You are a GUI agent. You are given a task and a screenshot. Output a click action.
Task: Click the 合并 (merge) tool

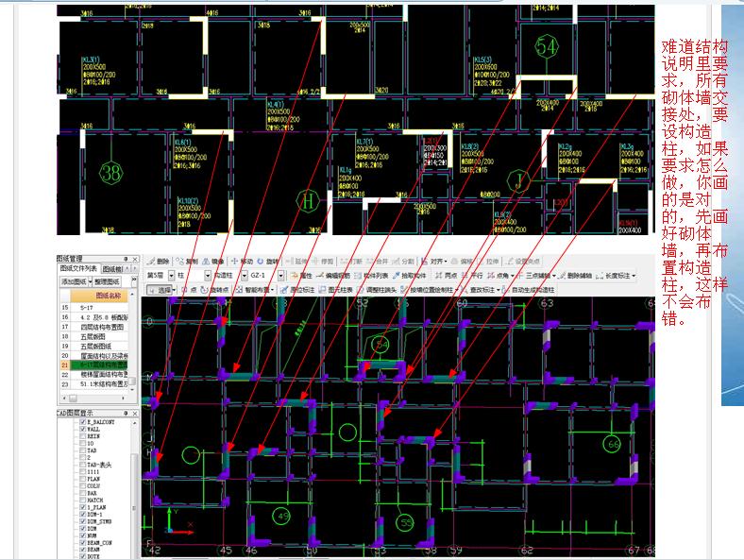pyautogui.click(x=379, y=261)
